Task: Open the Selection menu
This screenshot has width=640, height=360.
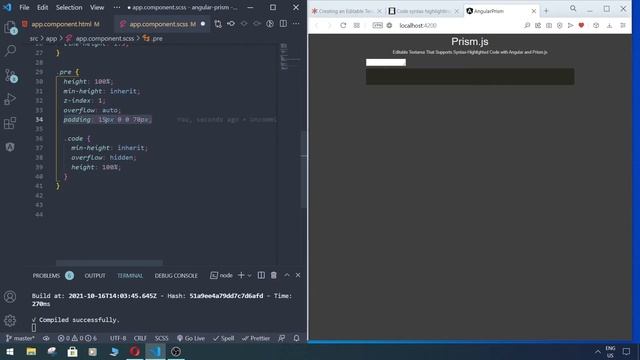Action: (69, 8)
